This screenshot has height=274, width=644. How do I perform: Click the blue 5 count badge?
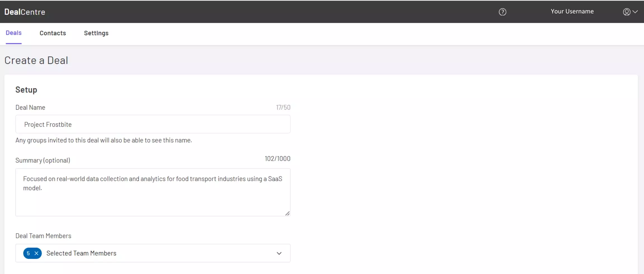tap(28, 253)
